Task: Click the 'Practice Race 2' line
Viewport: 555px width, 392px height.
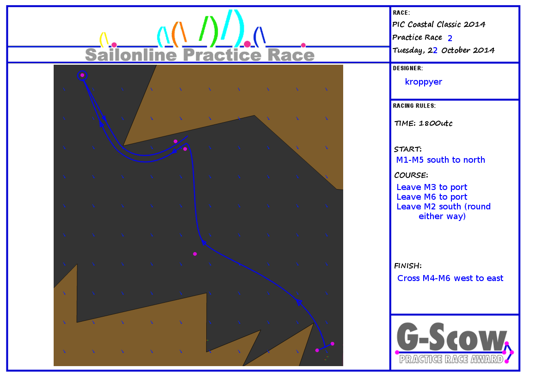Action: tap(422, 37)
